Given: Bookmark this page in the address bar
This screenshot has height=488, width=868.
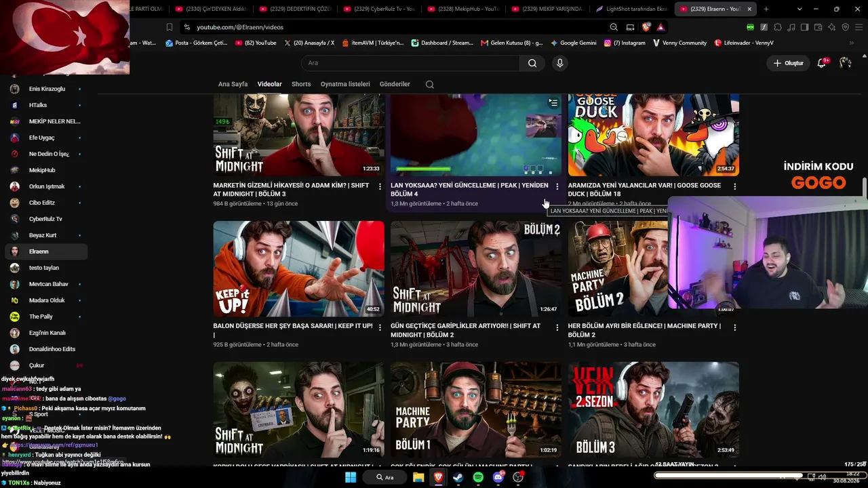Looking at the screenshot, I should tap(170, 27).
